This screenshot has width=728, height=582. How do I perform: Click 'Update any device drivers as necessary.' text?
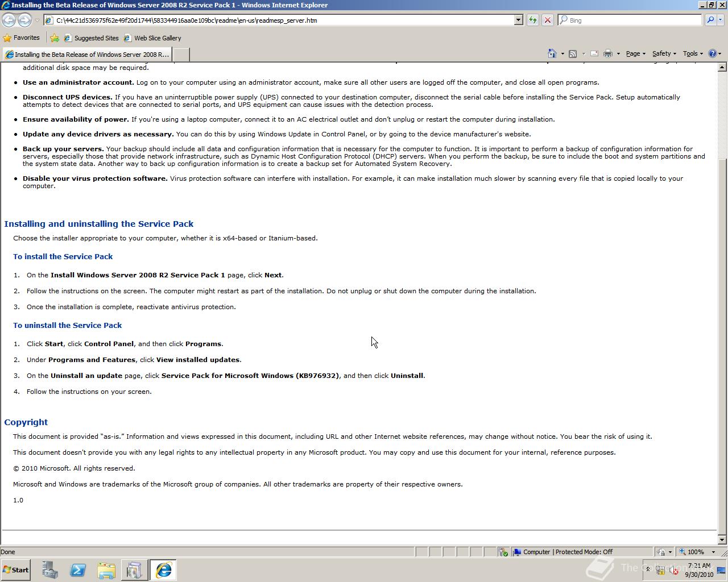tap(98, 134)
